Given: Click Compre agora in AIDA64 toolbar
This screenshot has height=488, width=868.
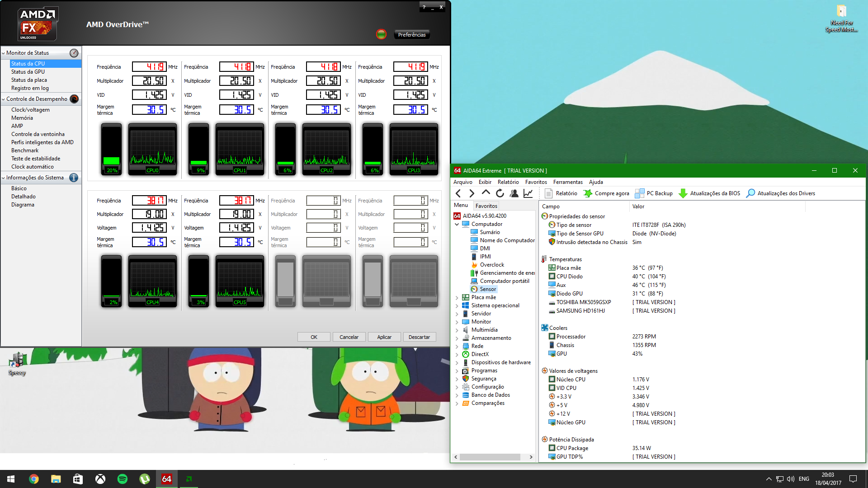Looking at the screenshot, I should tap(606, 193).
